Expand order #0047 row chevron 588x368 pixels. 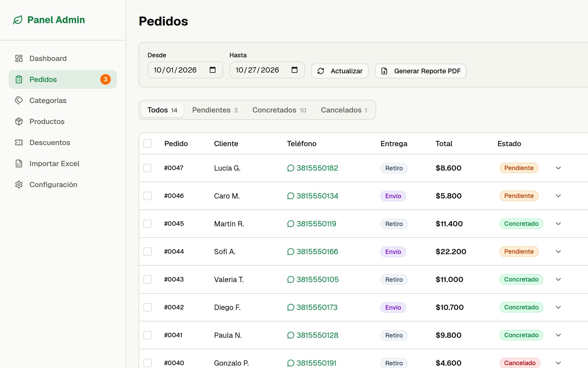click(558, 168)
